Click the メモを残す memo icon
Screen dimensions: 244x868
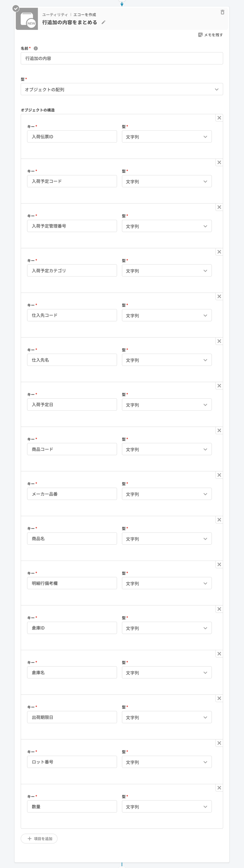click(200, 35)
